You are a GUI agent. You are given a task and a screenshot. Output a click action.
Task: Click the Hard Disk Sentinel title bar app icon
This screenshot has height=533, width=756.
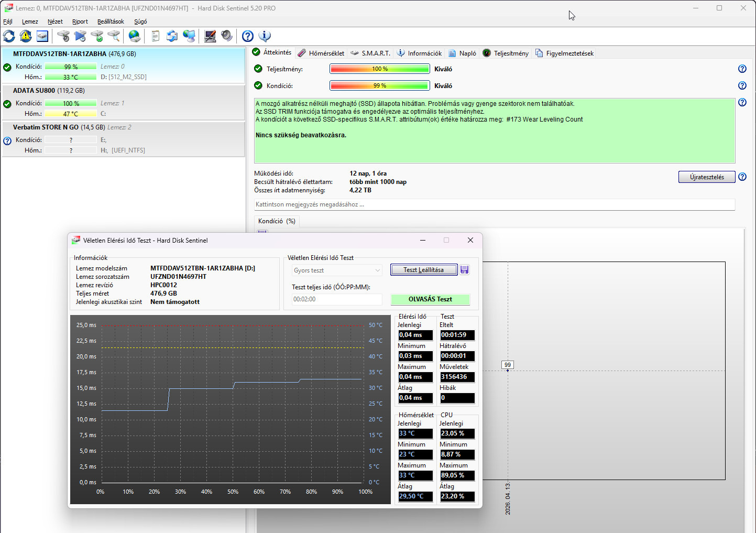pos(8,8)
